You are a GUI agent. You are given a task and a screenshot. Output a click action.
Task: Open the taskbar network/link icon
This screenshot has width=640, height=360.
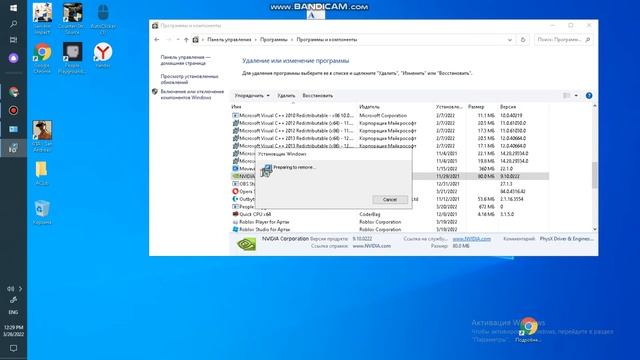(13, 300)
